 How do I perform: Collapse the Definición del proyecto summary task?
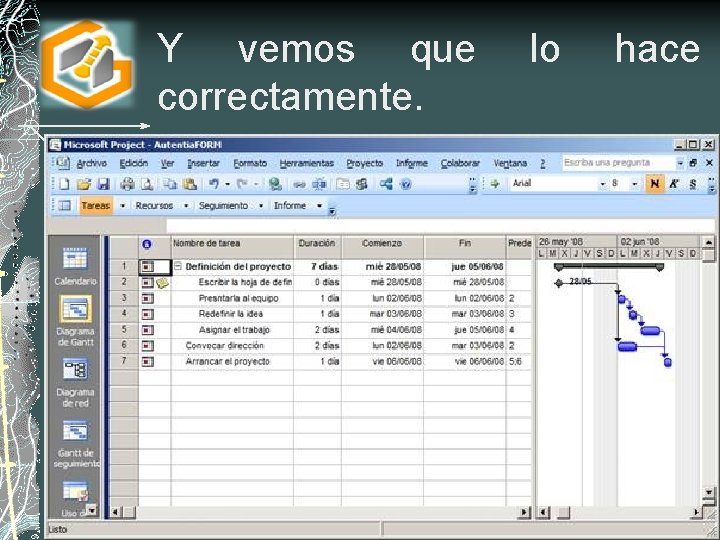[x=178, y=266]
